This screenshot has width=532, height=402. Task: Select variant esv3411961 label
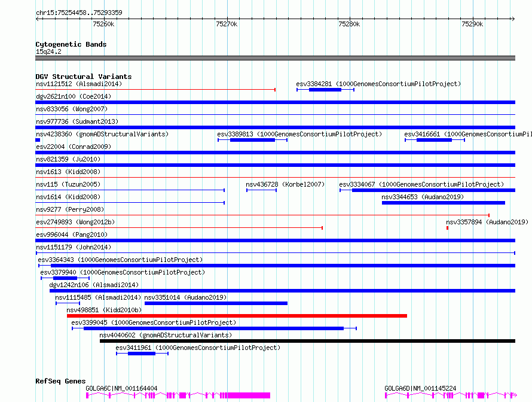[198, 348]
